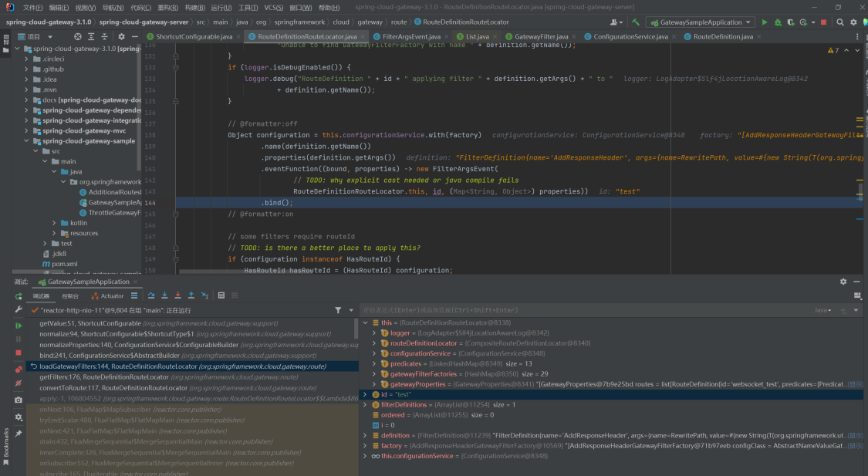
Task: Expand the factory variable node
Action: pyautogui.click(x=366, y=446)
